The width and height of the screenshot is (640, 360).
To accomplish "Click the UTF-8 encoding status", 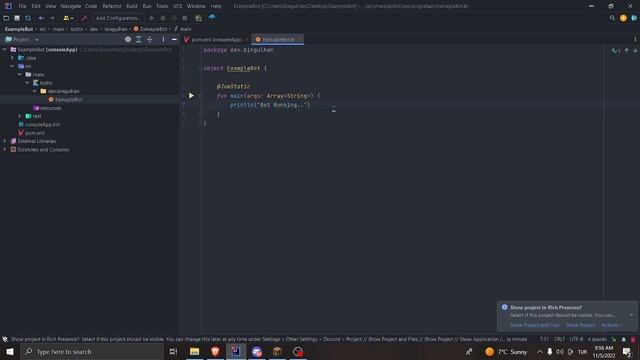I will point(576,339).
